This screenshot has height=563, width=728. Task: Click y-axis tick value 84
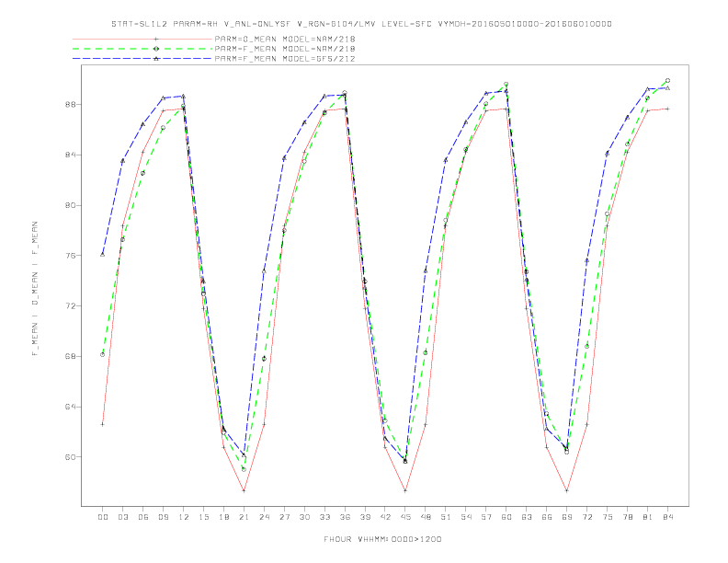point(68,155)
